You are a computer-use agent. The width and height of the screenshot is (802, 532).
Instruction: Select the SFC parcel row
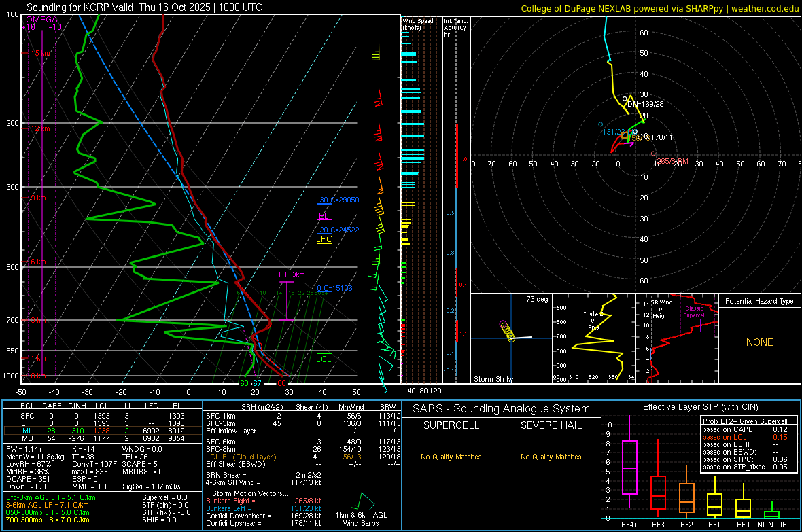(101, 416)
